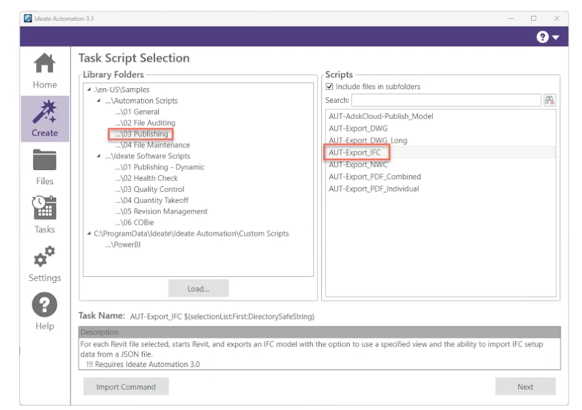Select the Custom Scripts path label
This screenshot has height=410, width=582.
191,233
